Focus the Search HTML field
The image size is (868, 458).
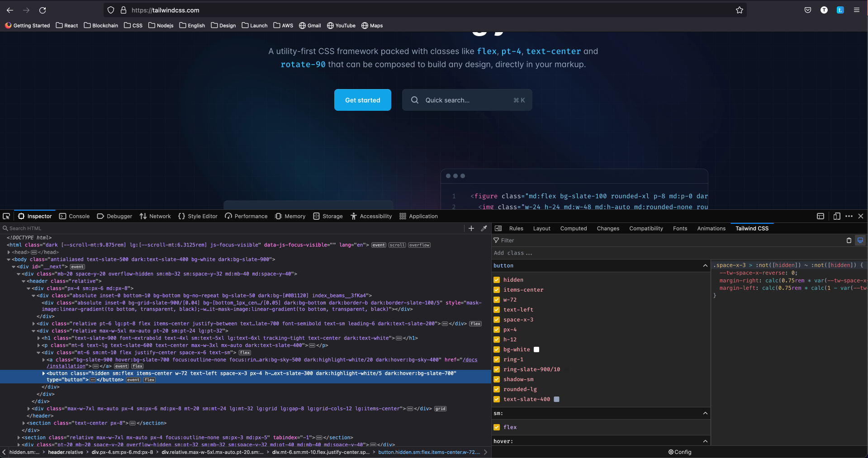(233, 228)
